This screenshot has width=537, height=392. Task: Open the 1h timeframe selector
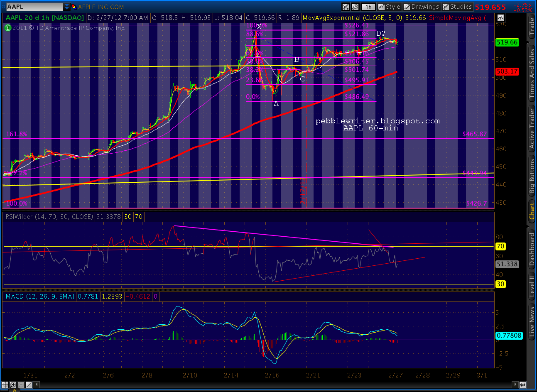[x=368, y=7]
